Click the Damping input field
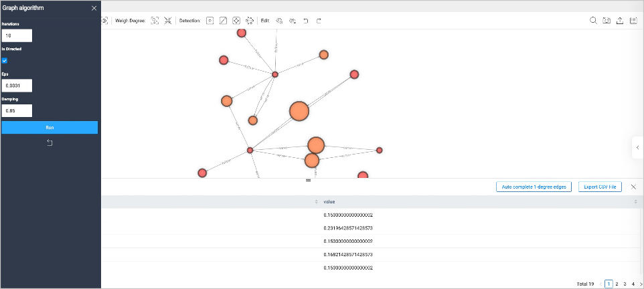The width and height of the screenshot is (644, 289). (x=17, y=111)
